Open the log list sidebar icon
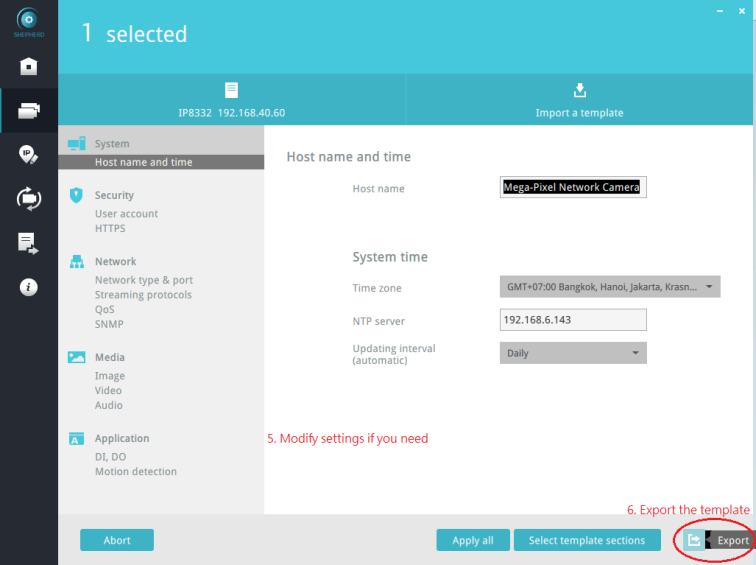This screenshot has width=756, height=565. click(x=29, y=242)
